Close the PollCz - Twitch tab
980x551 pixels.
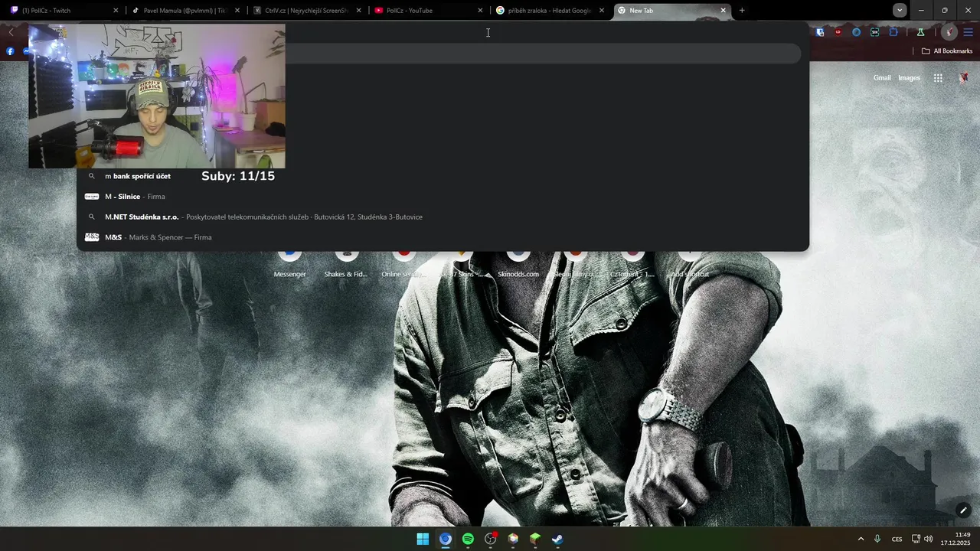(116, 11)
